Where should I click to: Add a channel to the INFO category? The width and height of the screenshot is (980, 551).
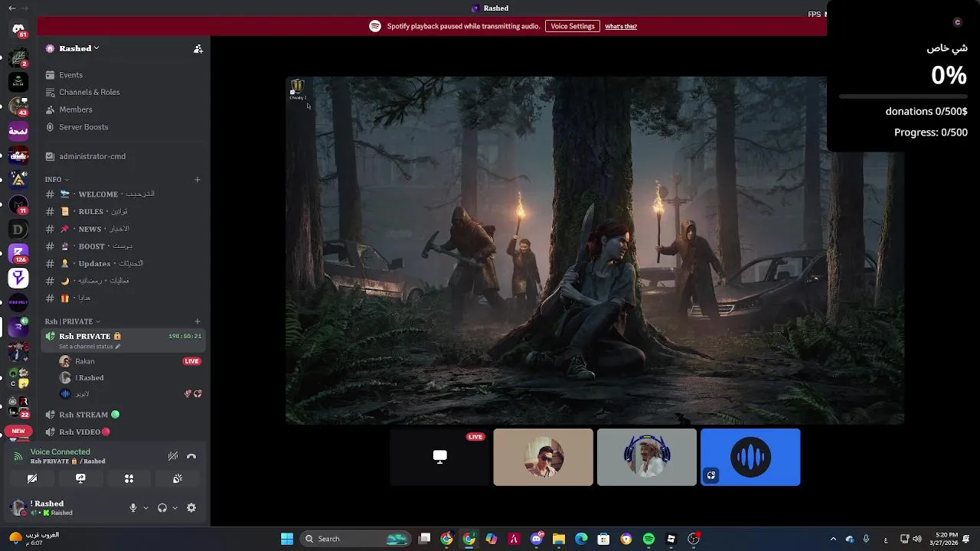tap(198, 180)
